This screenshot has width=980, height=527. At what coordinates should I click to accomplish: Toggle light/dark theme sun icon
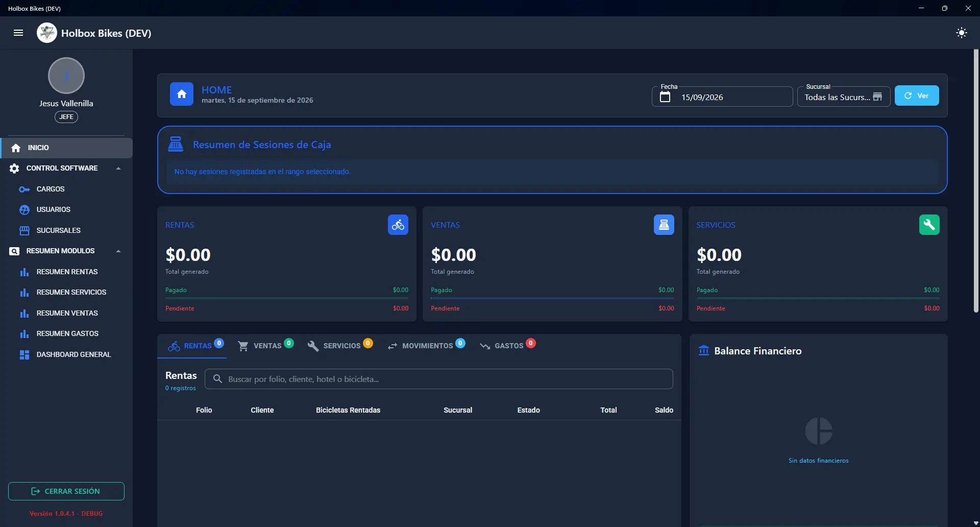[961, 33]
